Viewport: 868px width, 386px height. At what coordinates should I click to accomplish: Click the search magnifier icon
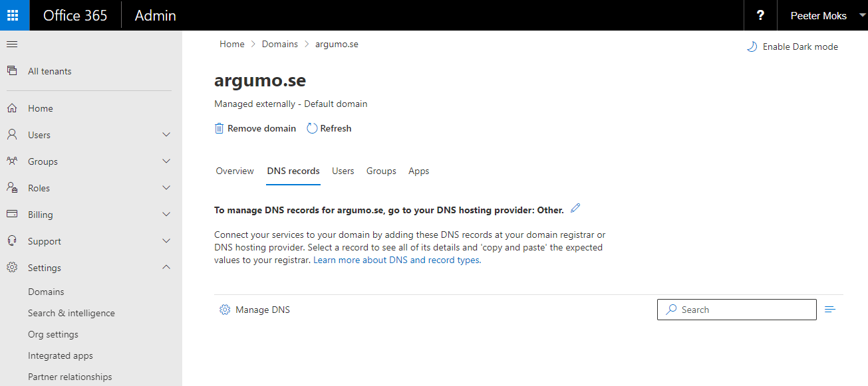coord(671,310)
